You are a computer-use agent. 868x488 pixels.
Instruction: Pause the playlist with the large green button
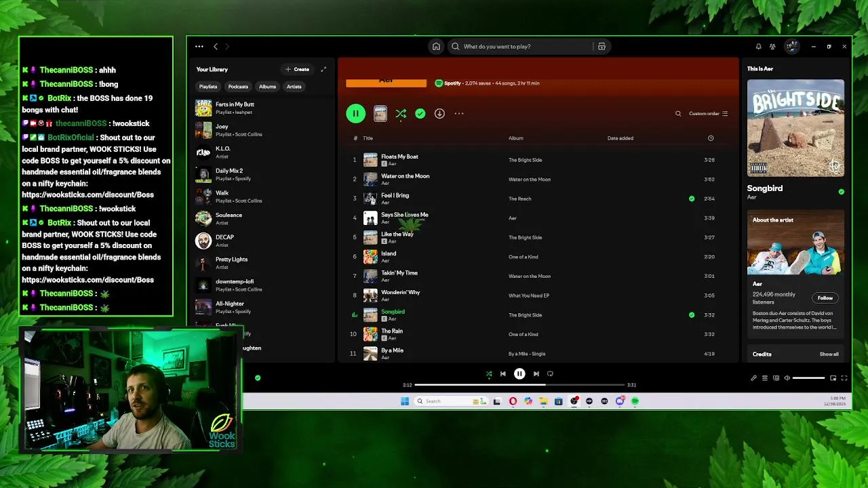tap(355, 113)
